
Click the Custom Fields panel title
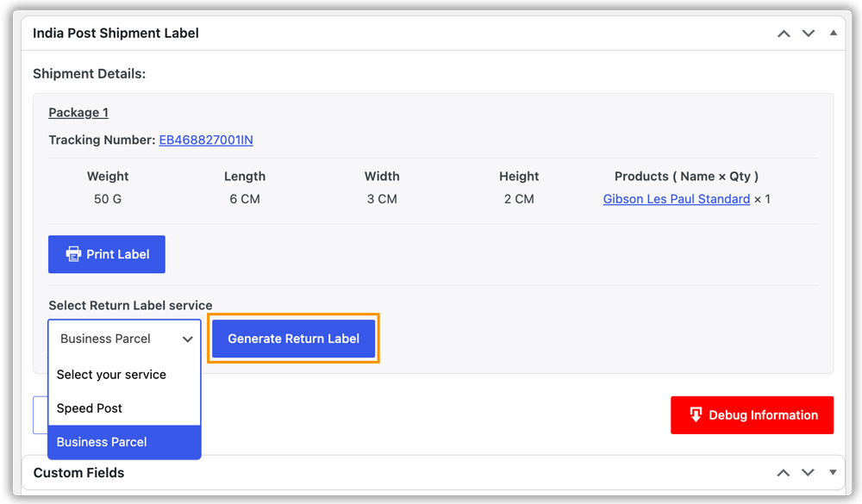tap(78, 473)
